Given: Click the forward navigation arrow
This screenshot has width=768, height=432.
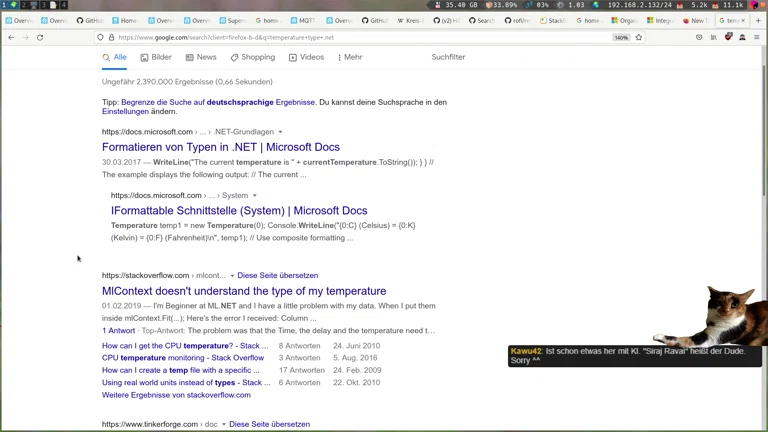Looking at the screenshot, I should pyautogui.click(x=25, y=37).
